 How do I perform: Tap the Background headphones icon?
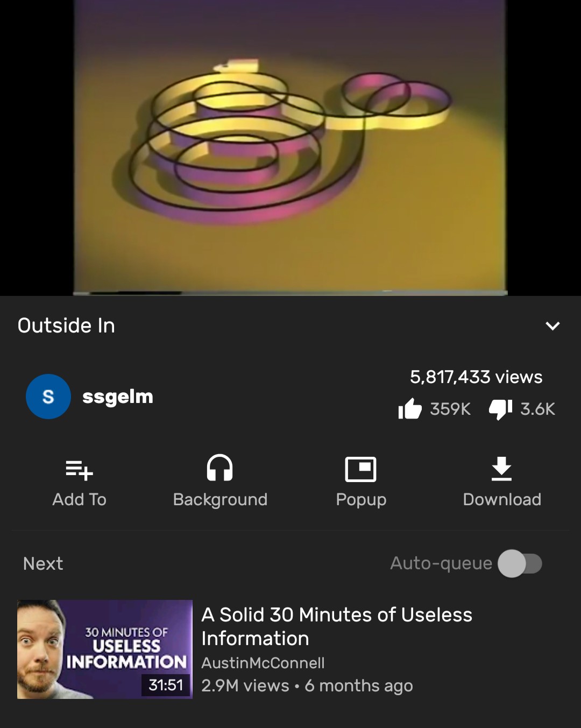(x=220, y=468)
